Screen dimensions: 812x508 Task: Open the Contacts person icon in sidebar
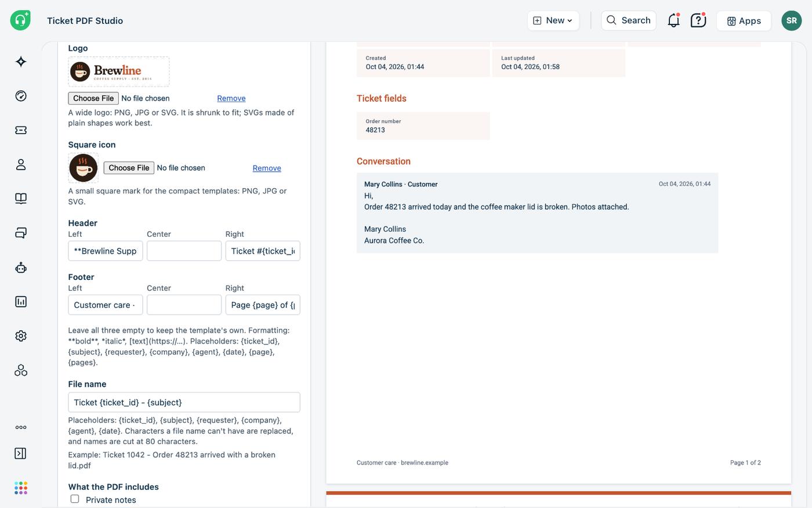pos(21,164)
